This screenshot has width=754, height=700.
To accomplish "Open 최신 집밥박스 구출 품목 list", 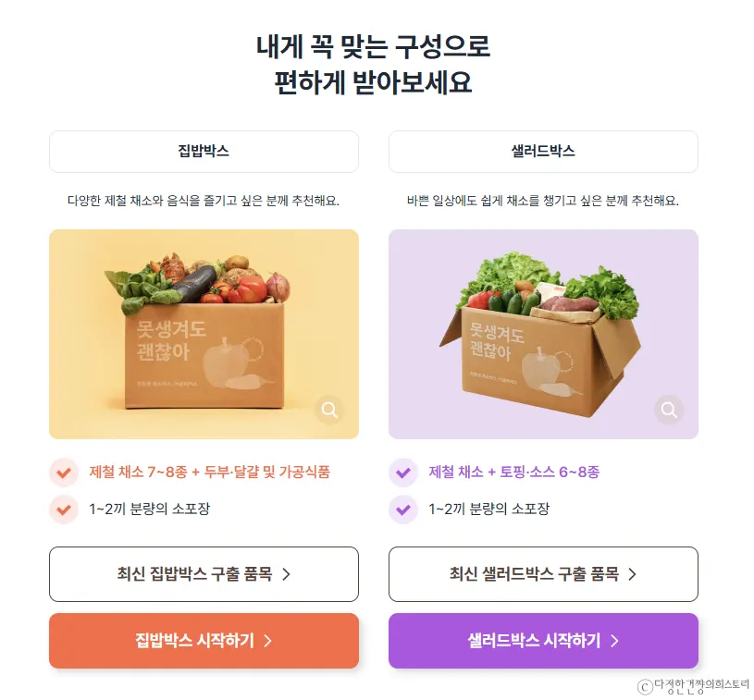I will click(x=203, y=573).
